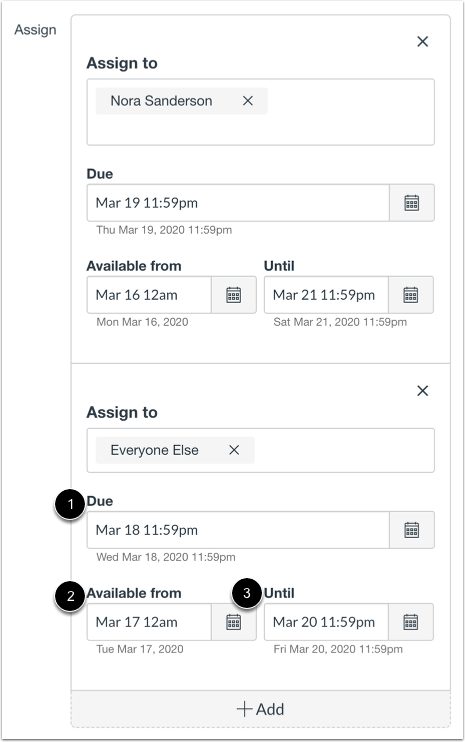The width and height of the screenshot is (465, 742).
Task: Edit the Mar 18 11:59pm Due date field
Action: point(238,530)
